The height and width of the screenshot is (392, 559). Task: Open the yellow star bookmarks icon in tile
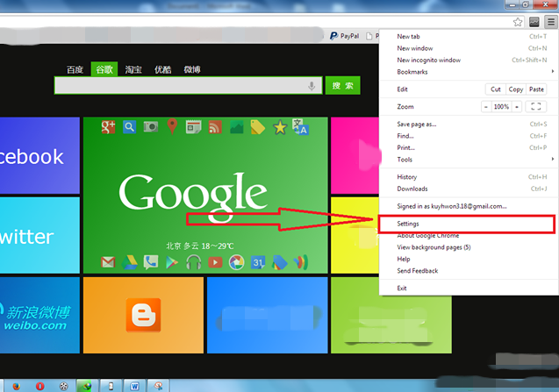(280, 127)
